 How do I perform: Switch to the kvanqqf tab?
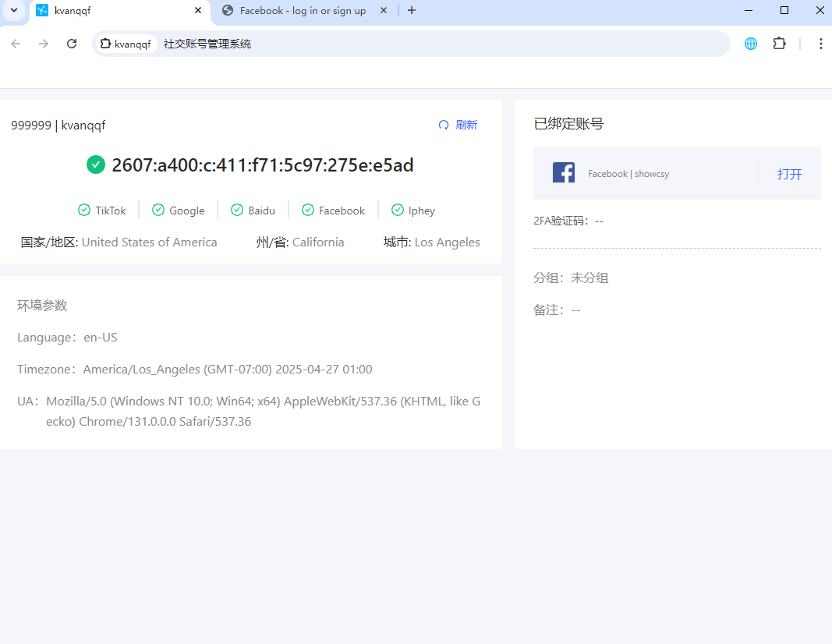[119, 11]
